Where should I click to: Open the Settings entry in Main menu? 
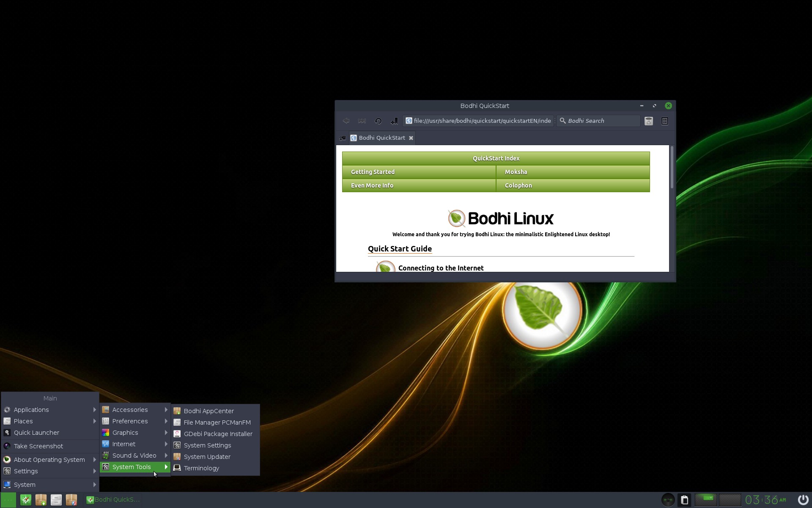(50, 471)
